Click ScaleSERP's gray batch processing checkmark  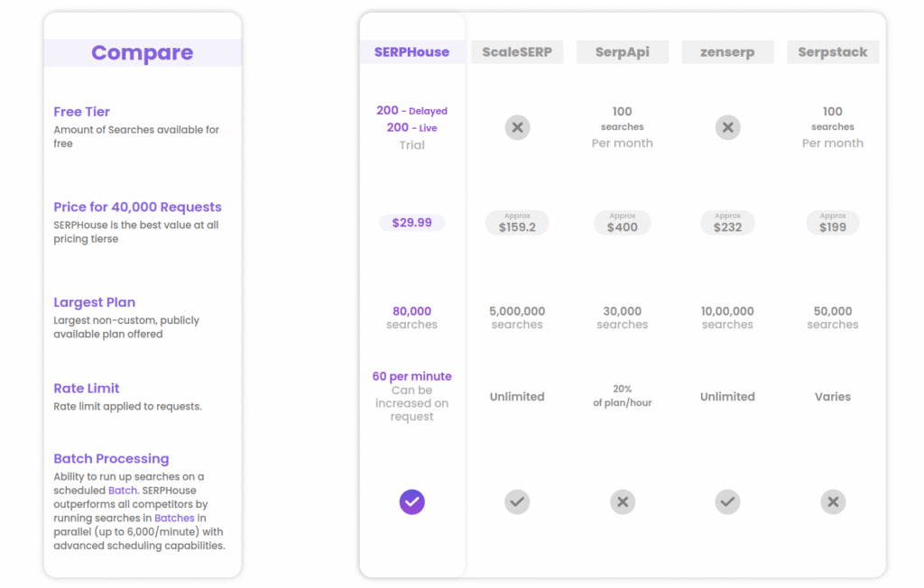coord(517,501)
